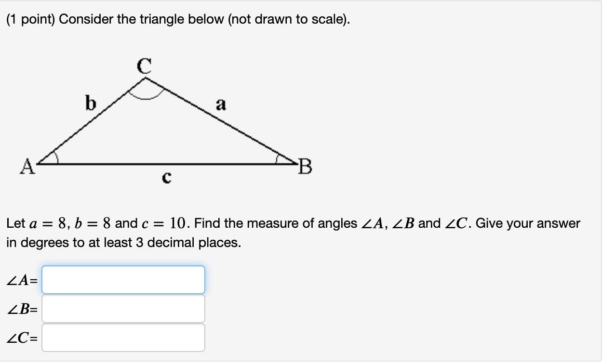The image size is (615, 364).
Task: Click vertex label C on the triangle
Action: pos(144,65)
